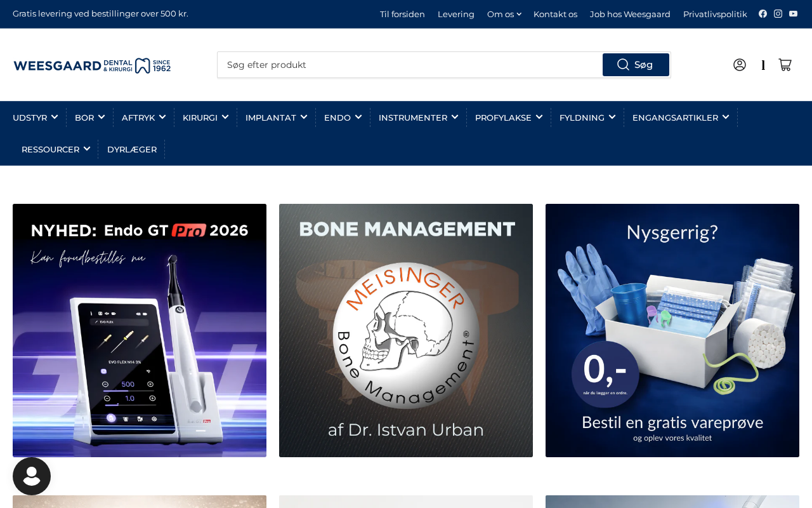Open the Endo GT Pro 2026 banner
Screen dimensions: 812x508
(x=140, y=330)
